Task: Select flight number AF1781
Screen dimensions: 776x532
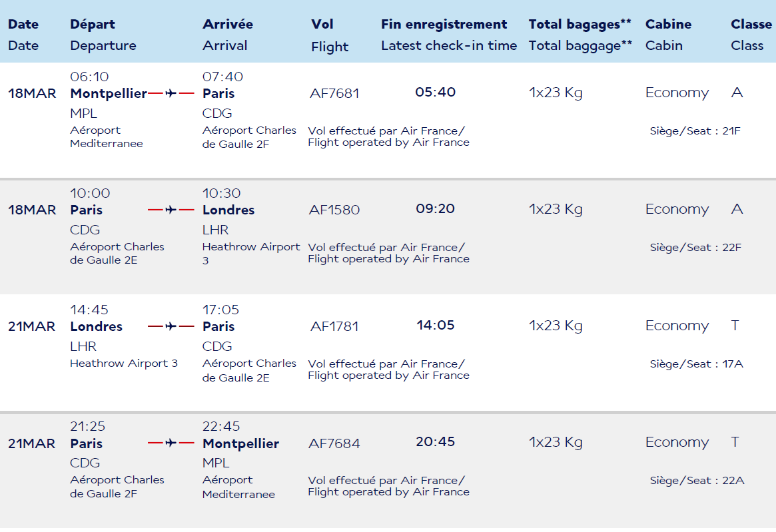Action: point(334,326)
